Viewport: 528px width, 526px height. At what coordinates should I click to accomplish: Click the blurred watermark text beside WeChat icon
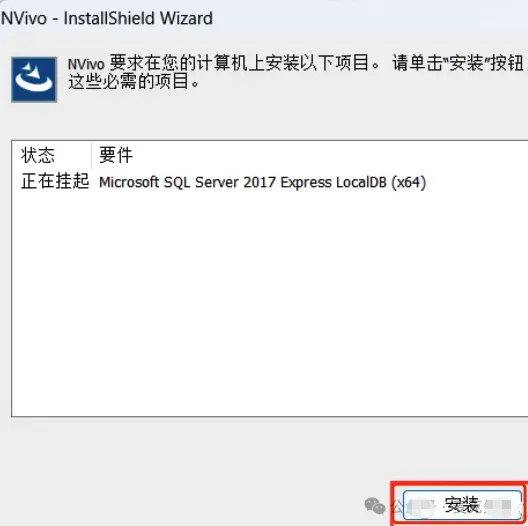412,506
